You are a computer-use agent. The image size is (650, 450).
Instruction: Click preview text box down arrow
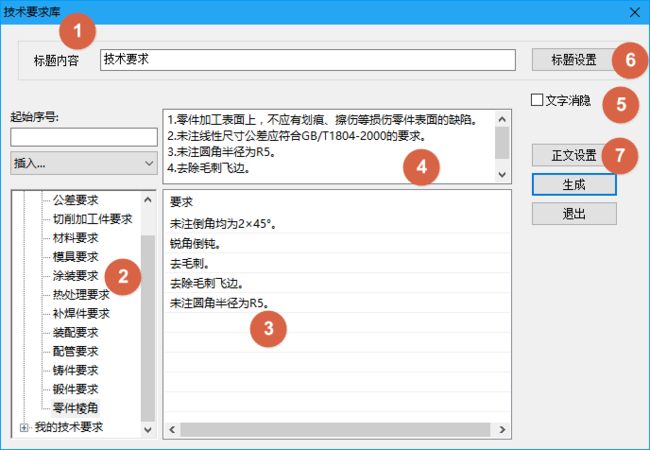pos(502,174)
